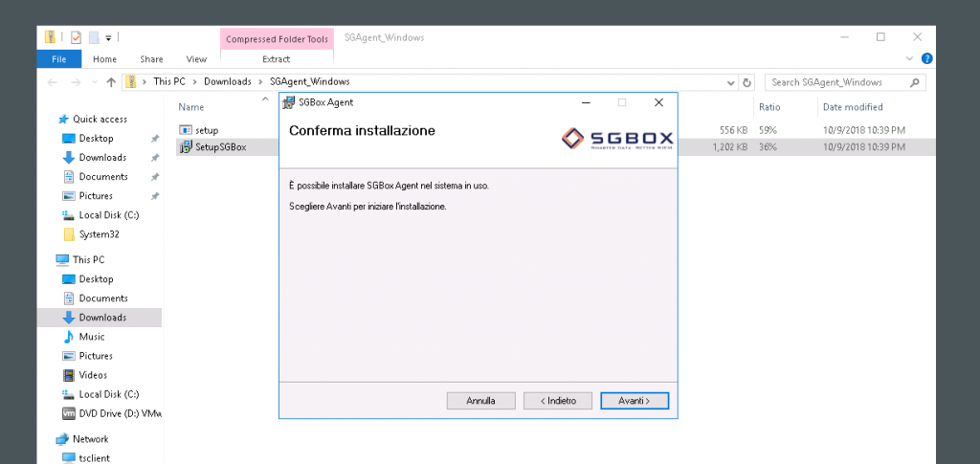Click the Explorer back navigation arrow
Viewport: 980px width, 464px height.
(53, 82)
